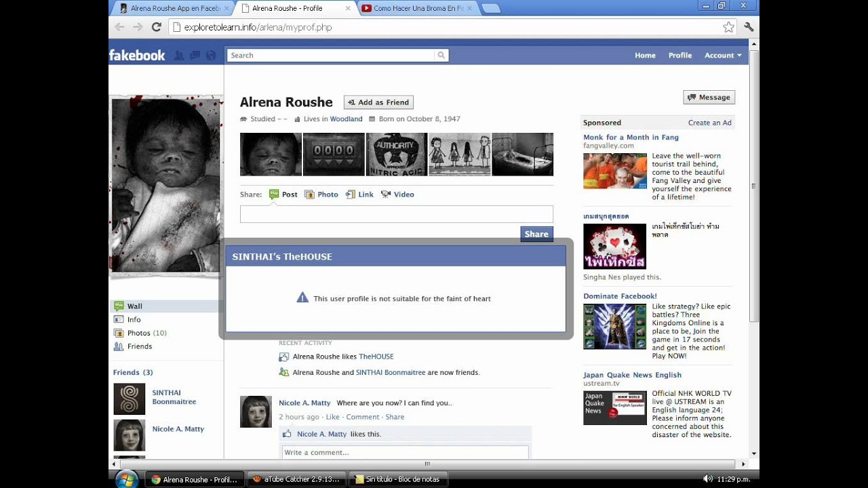The width and height of the screenshot is (868, 488).
Task: Click the taskbar volume speaker icon
Action: coord(708,479)
